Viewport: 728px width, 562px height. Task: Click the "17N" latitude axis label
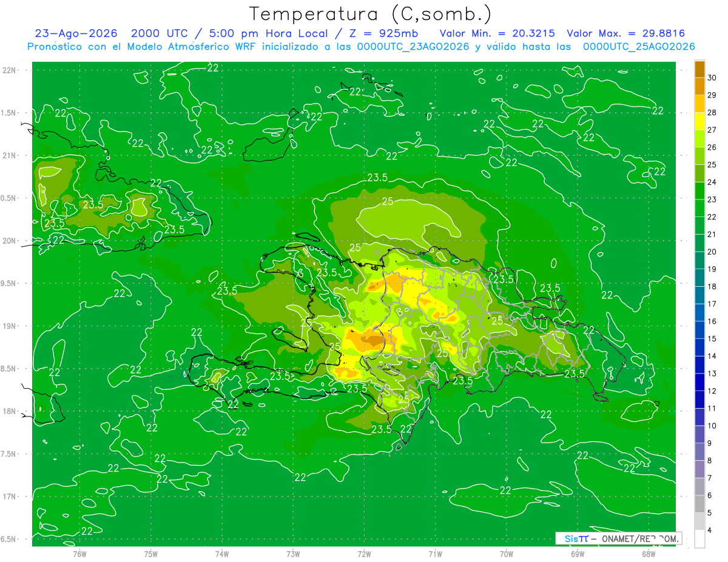(x=9, y=497)
